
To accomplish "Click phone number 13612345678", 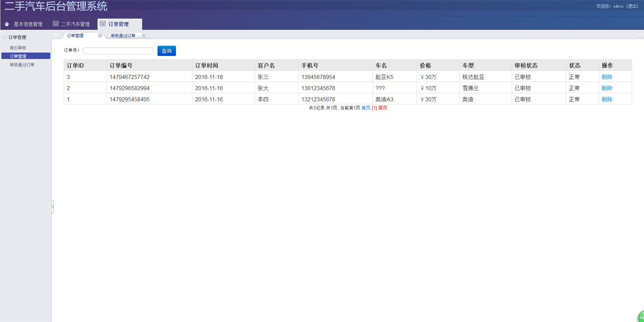I will [318, 88].
